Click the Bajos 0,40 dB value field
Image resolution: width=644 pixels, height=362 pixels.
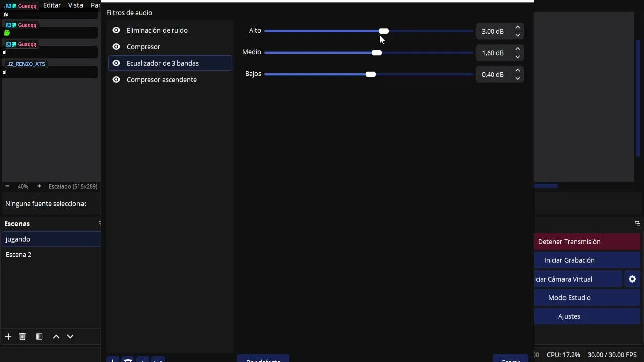[x=494, y=74]
